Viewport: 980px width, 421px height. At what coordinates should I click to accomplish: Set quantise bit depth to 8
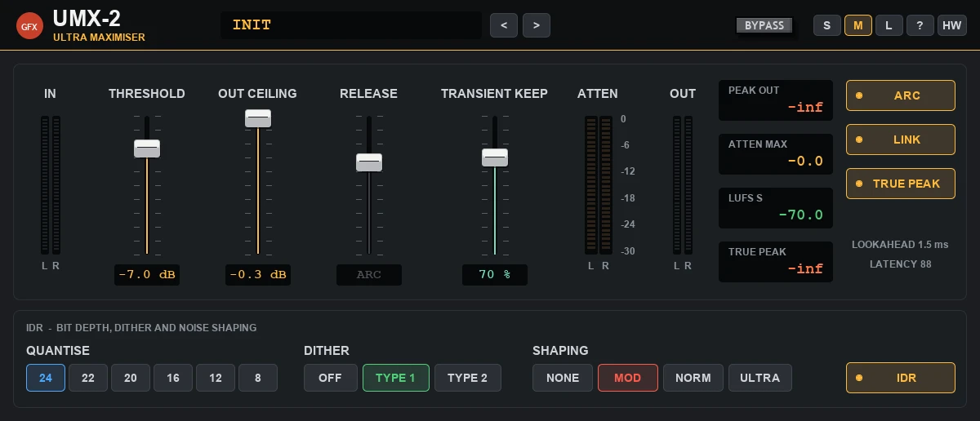click(258, 378)
